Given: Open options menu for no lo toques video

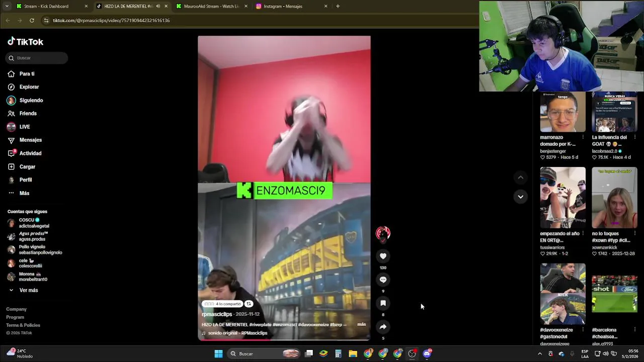Looking at the screenshot, I should pyautogui.click(x=634, y=233).
